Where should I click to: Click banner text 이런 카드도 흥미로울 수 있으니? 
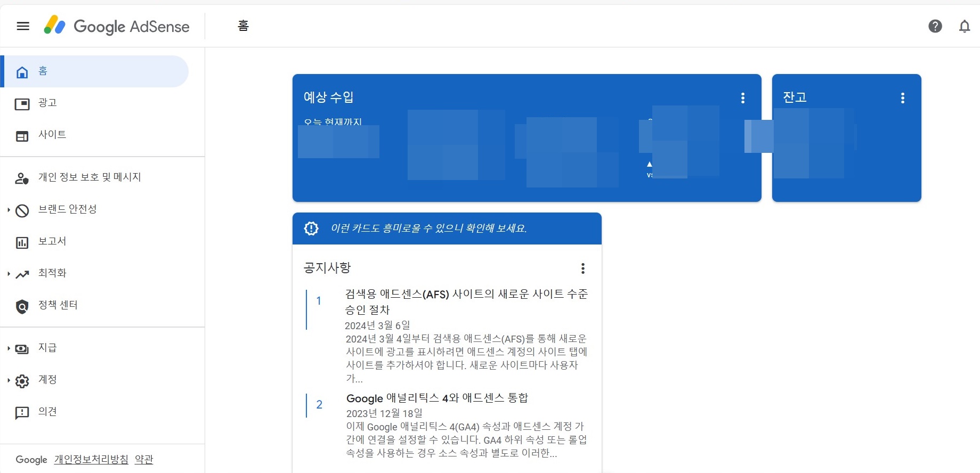click(428, 229)
